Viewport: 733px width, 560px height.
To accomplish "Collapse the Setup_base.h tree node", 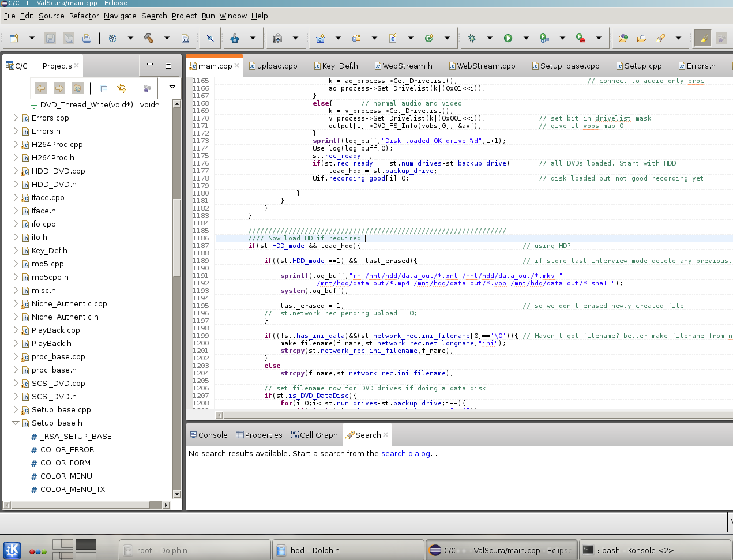I will coord(16,423).
